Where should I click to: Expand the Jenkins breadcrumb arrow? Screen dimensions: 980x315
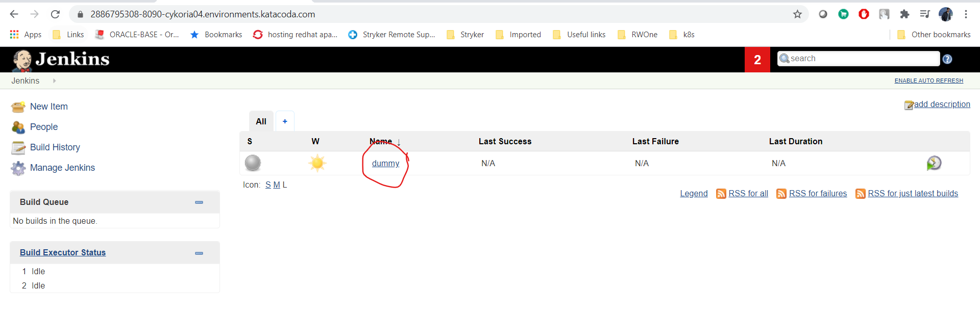click(x=54, y=81)
